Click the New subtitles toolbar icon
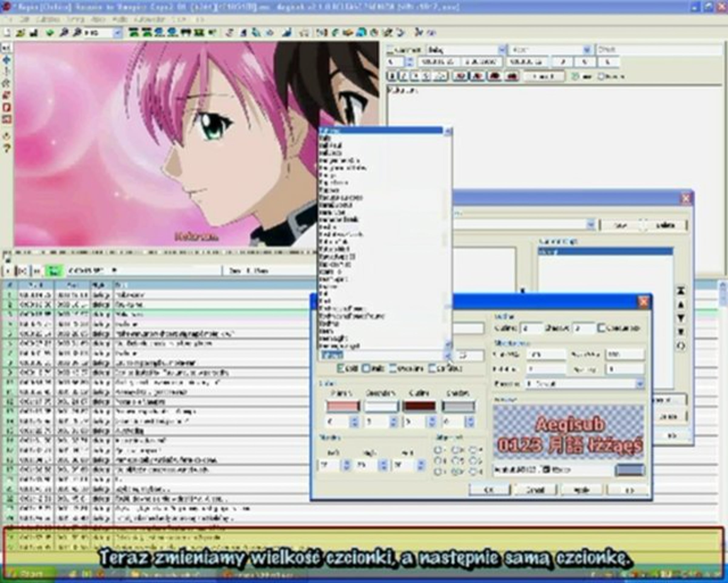 tap(7, 33)
